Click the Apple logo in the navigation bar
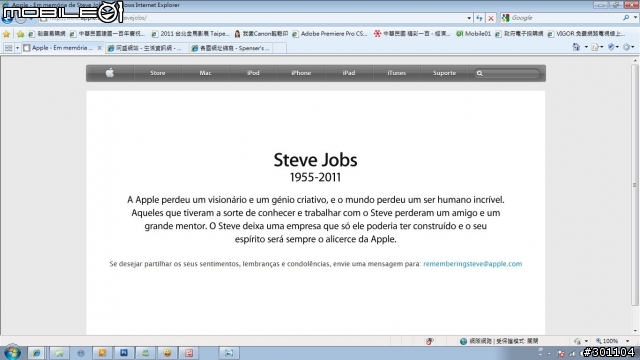This screenshot has height=360, width=640. [x=110, y=73]
